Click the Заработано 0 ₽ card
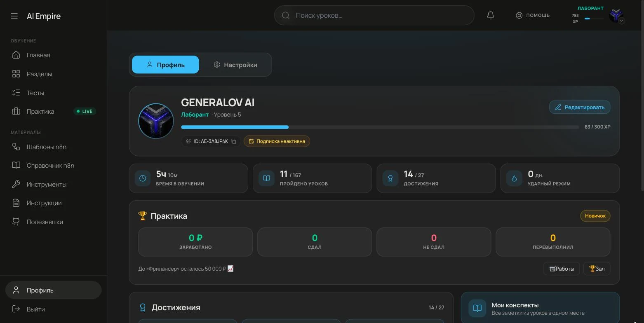The height and width of the screenshot is (323, 644). (x=195, y=242)
